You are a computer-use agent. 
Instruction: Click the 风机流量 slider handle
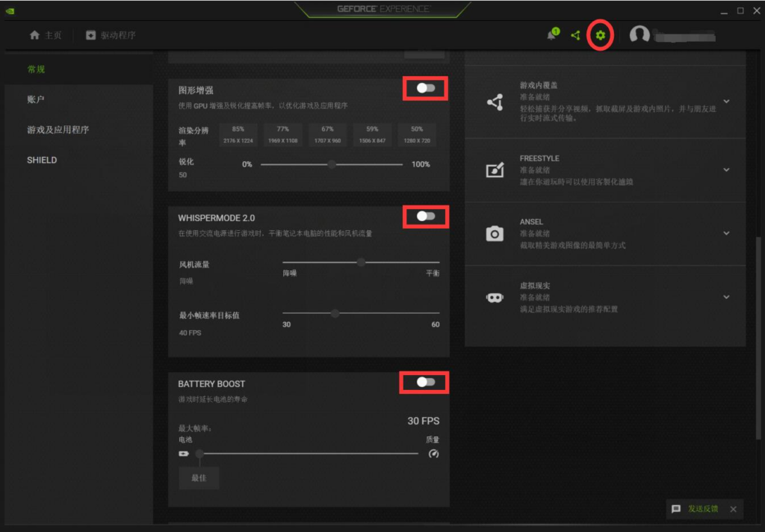361,262
